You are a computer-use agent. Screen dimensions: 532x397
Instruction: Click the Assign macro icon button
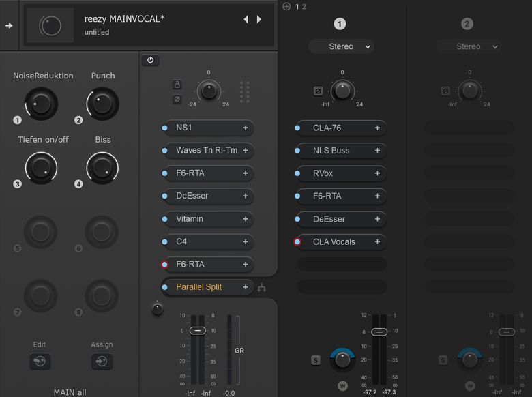(x=102, y=361)
